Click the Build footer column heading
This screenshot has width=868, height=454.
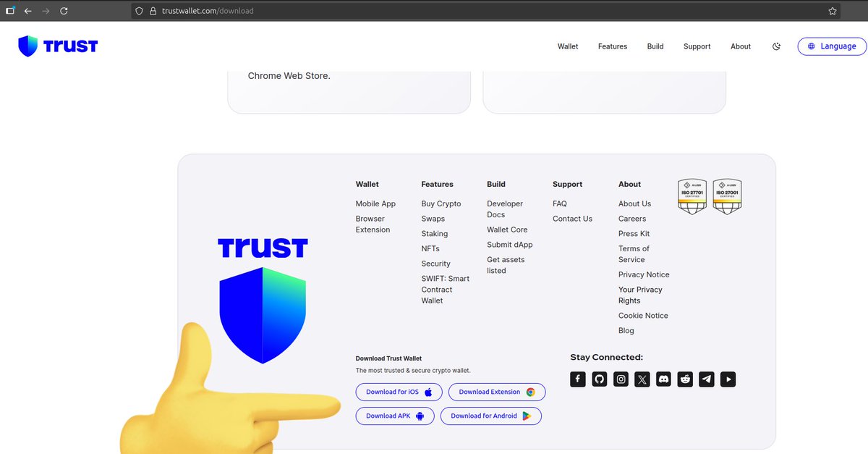(496, 184)
